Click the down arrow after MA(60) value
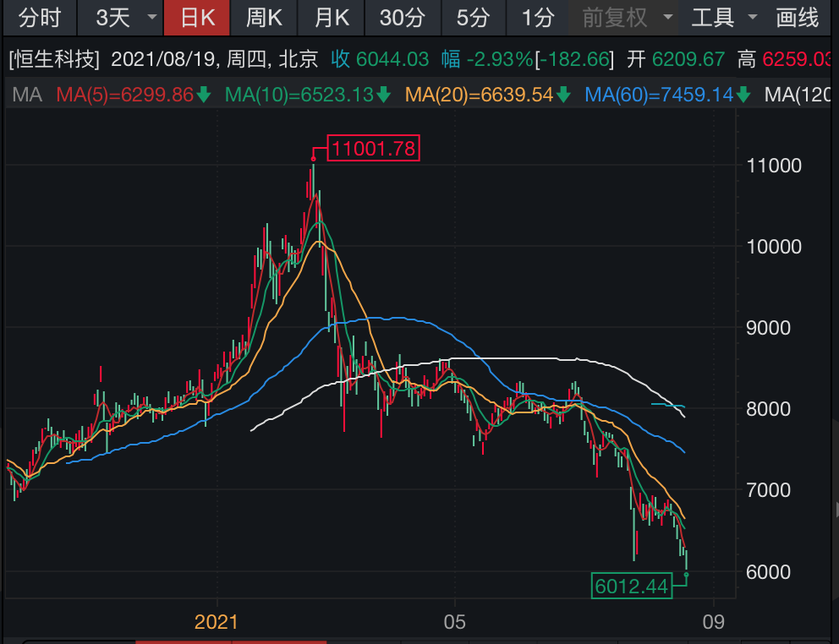839x644 pixels. tap(743, 96)
